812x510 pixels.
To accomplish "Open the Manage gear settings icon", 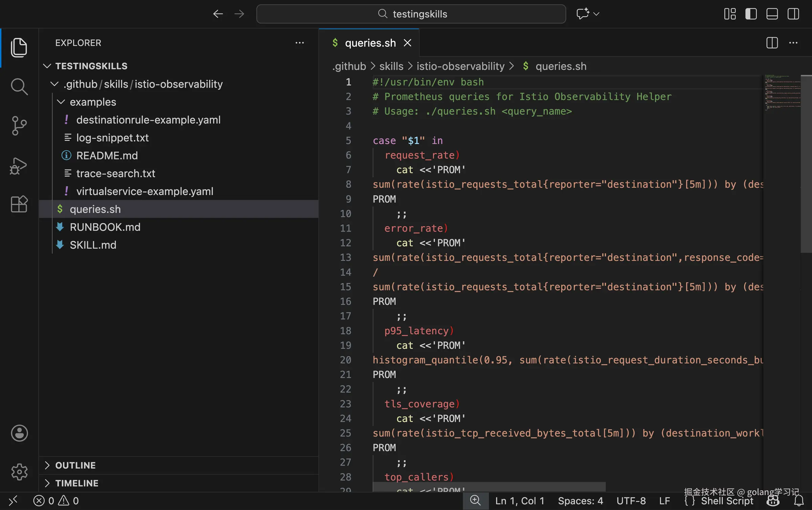I will (19, 472).
